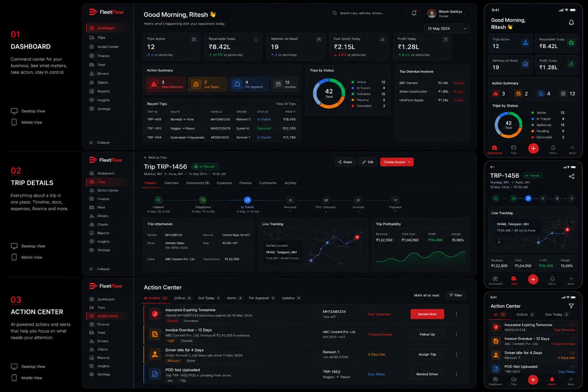This screenshot has height=392, width=588.
Task: Click the search trips, vehicles, drivers field
Action: [367, 13]
